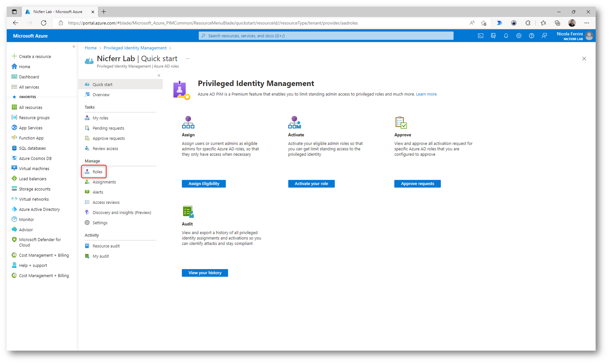Click the Resource groups icon
This screenshot has height=364, width=609.
tap(14, 117)
